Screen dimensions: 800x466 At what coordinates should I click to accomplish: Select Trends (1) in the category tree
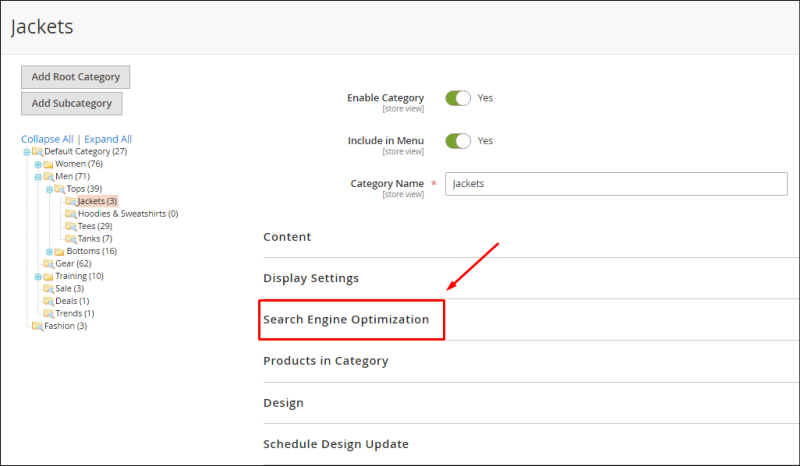tap(74, 313)
